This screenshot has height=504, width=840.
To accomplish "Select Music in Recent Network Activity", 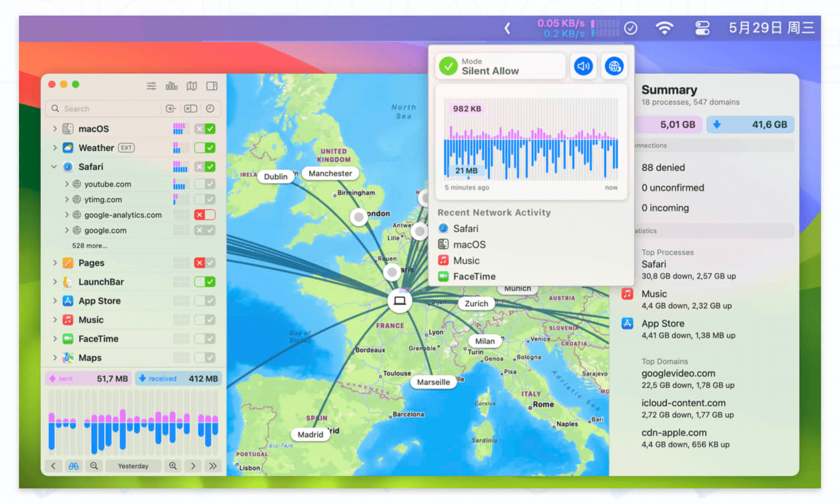I will pos(466,260).
